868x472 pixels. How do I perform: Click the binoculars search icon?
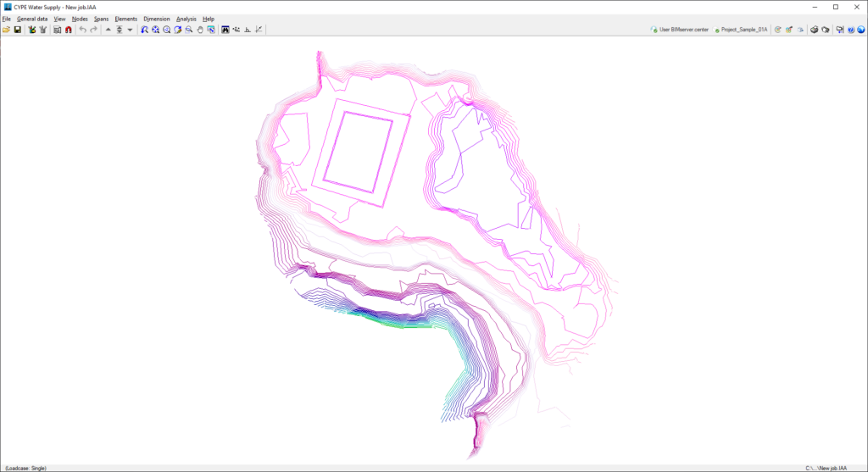(225, 30)
